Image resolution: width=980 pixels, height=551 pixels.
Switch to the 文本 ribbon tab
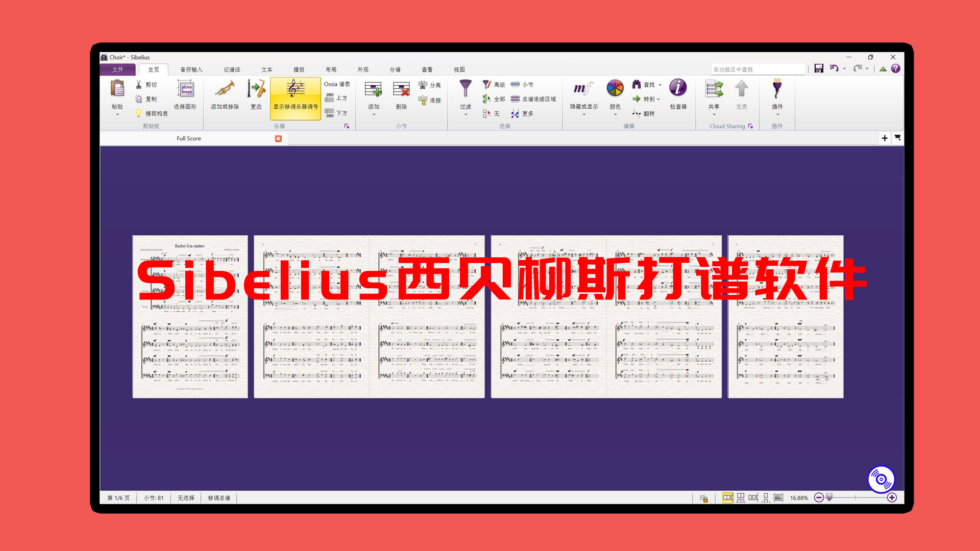267,69
